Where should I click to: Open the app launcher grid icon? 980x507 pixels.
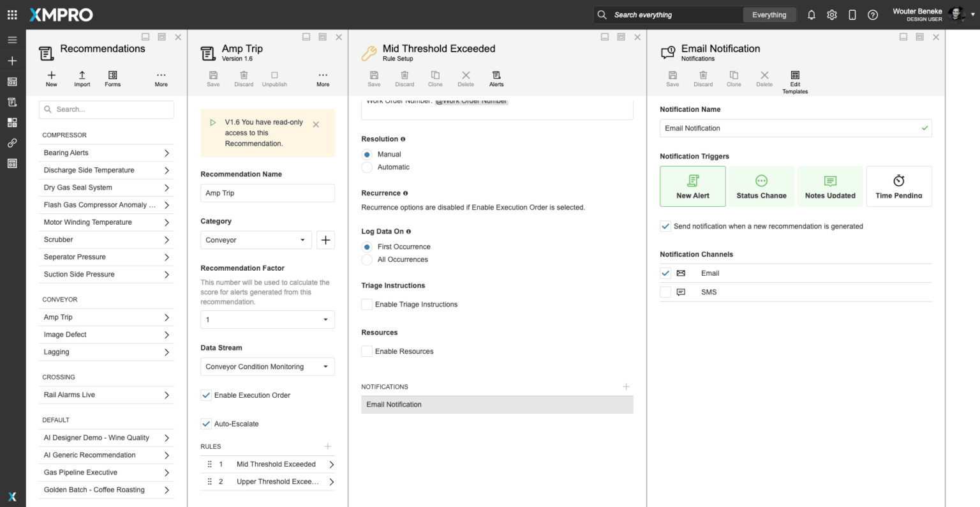pyautogui.click(x=12, y=15)
